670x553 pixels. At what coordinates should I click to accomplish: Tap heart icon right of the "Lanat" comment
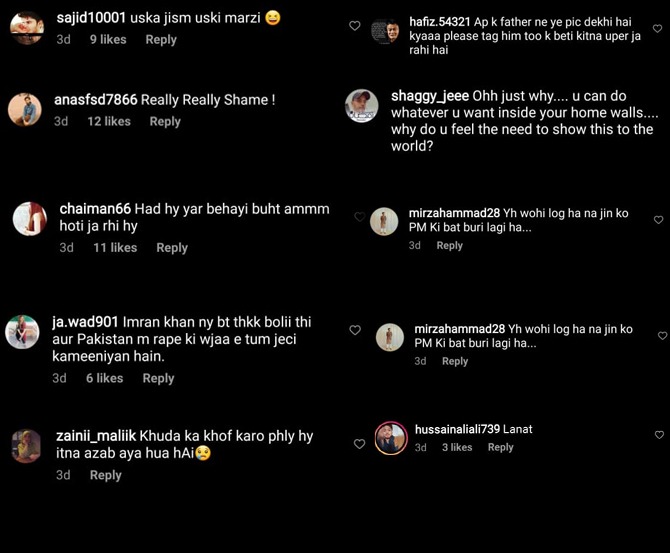659,435
